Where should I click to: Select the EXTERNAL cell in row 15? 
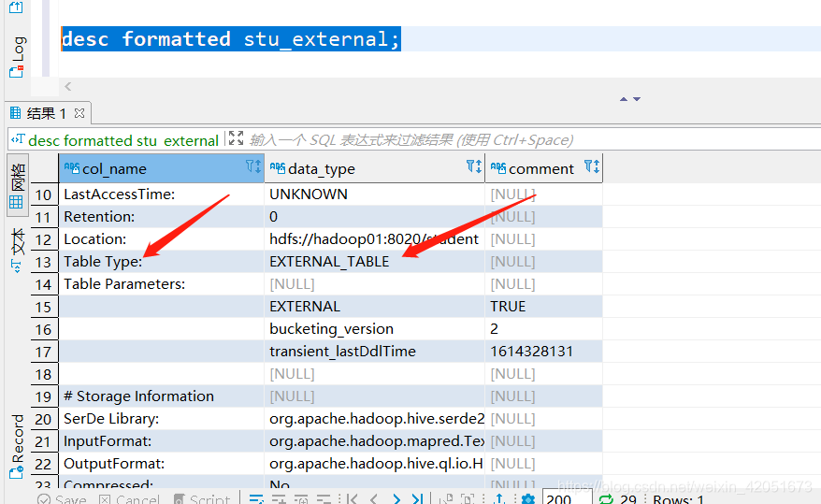(x=374, y=307)
